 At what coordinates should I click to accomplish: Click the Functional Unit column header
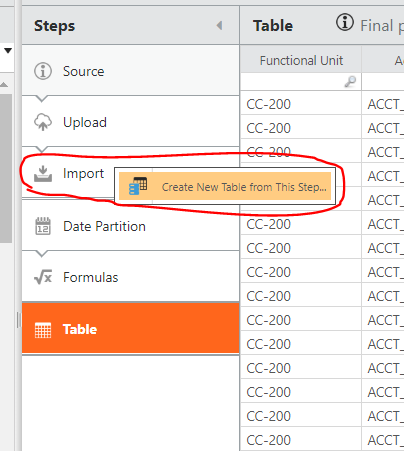(301, 60)
